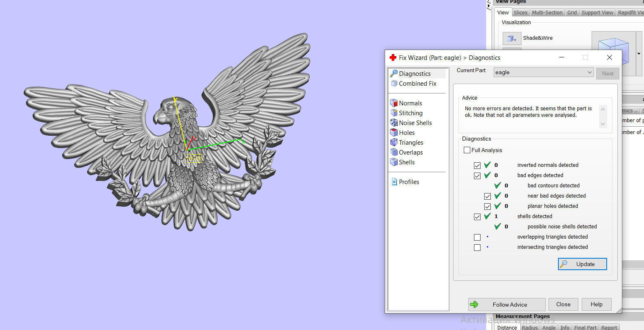The image size is (644, 330).
Task: Toggle planar holes detection checkbox
Action: [487, 206]
